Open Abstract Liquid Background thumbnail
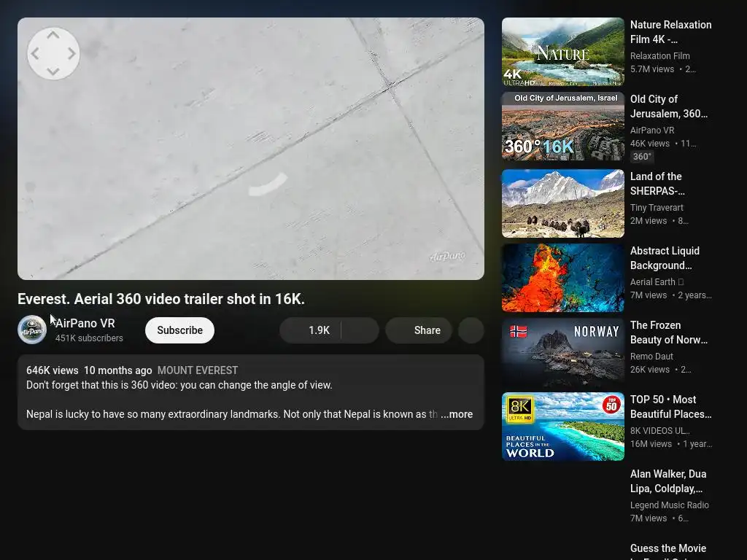Viewport: 747px width, 560px height. (563, 278)
